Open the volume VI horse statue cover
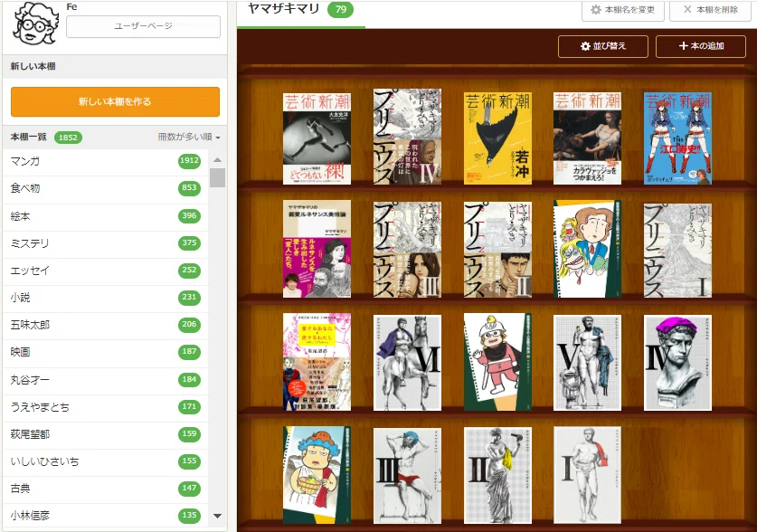The image size is (757, 532). coord(407,363)
